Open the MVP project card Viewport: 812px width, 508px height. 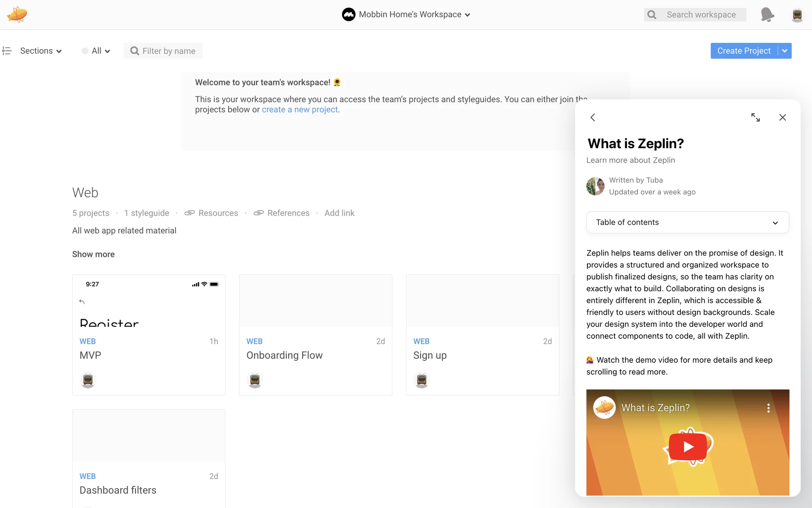(x=148, y=334)
